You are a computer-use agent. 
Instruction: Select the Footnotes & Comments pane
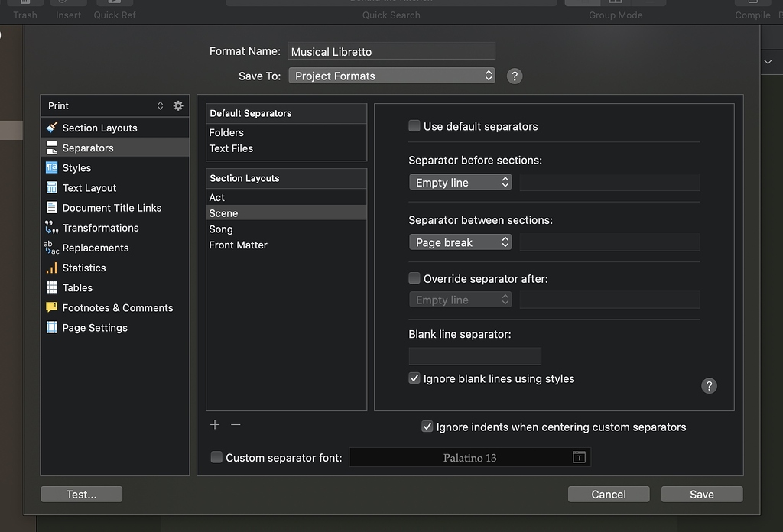[x=115, y=307]
